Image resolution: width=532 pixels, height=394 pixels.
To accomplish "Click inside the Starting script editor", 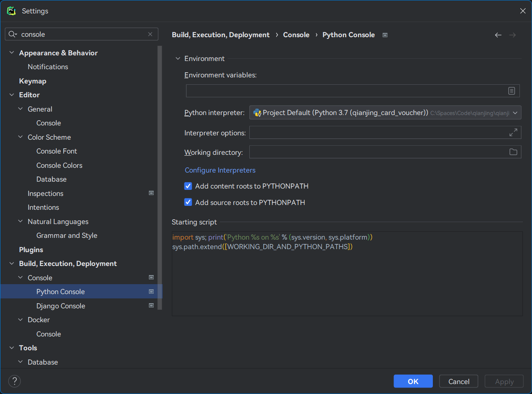I will (347, 274).
